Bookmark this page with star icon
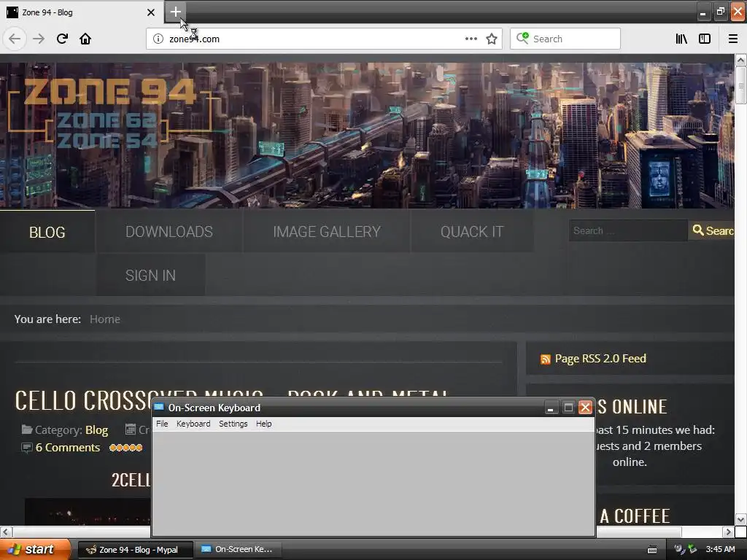This screenshot has height=560, width=747. [x=492, y=39]
